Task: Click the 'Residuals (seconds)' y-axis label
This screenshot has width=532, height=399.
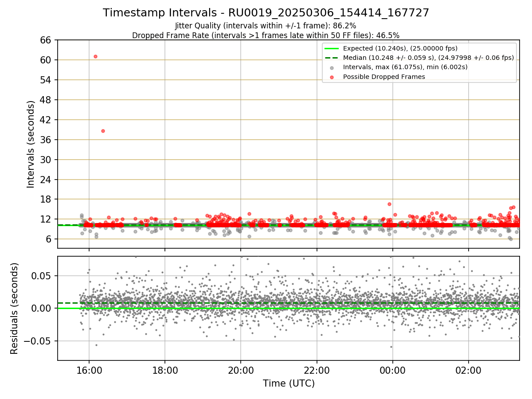Action: (x=14, y=308)
